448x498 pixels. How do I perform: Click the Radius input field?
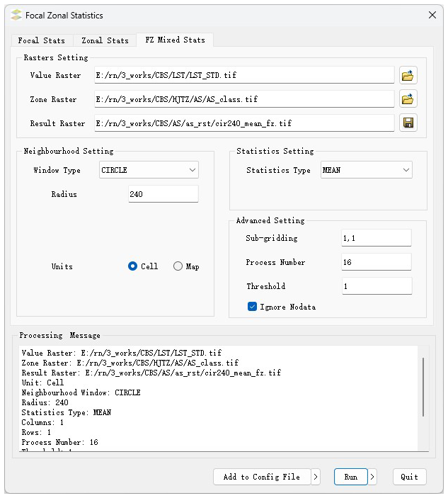click(x=163, y=194)
